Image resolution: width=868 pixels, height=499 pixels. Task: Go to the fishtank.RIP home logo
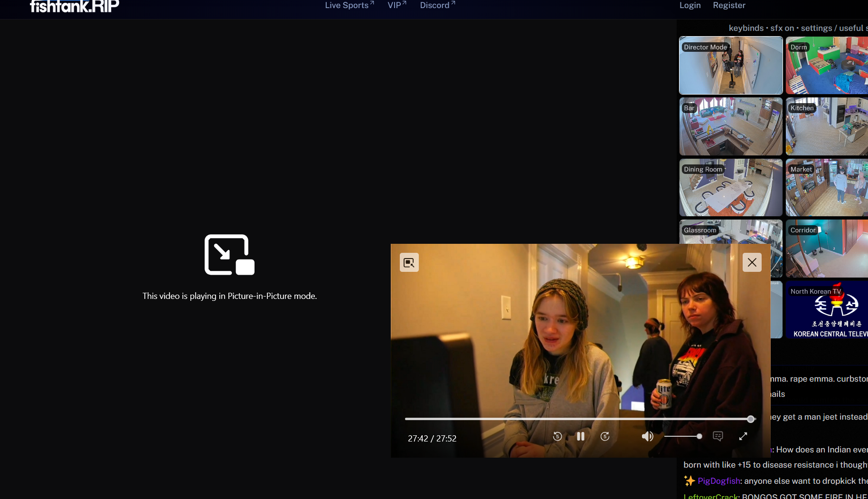point(75,6)
